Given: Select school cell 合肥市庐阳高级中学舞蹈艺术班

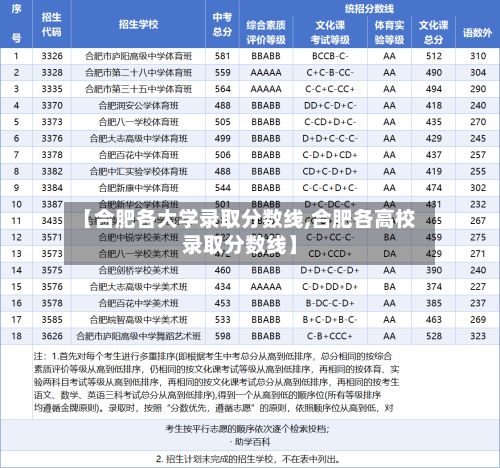Looking at the screenshot, I should 138,336.
